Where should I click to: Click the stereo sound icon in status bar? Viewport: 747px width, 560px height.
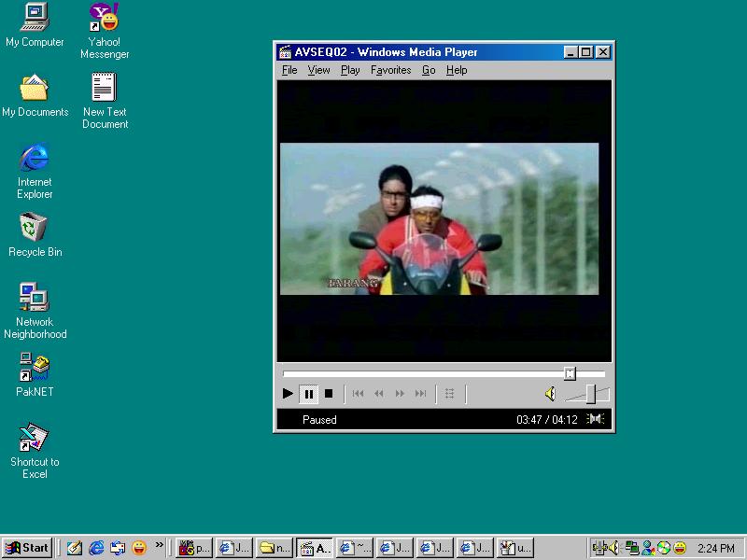[x=596, y=419]
